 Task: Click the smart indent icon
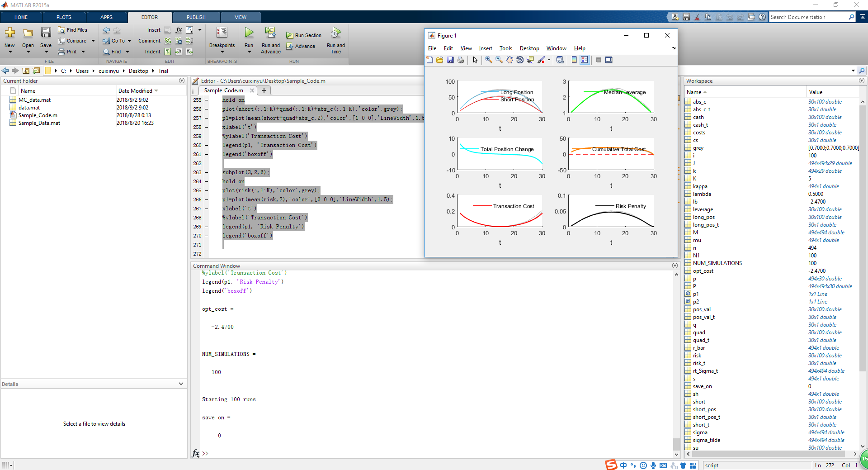[x=168, y=52]
